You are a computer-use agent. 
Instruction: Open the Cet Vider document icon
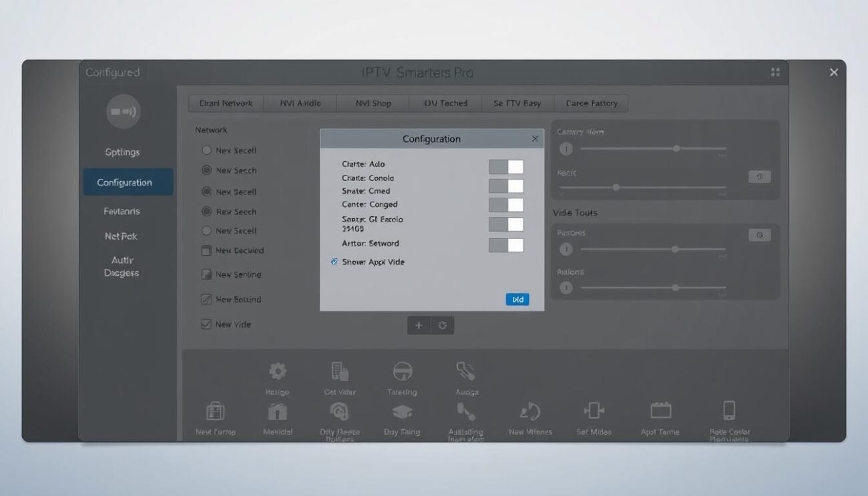[340, 372]
